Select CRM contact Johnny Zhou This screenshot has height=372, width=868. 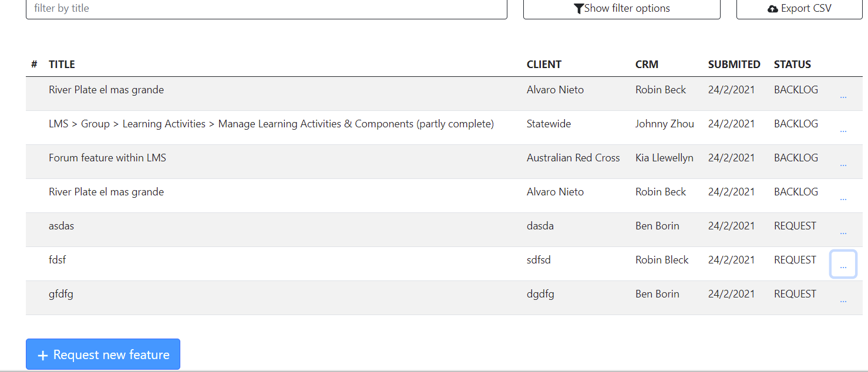pyautogui.click(x=665, y=123)
